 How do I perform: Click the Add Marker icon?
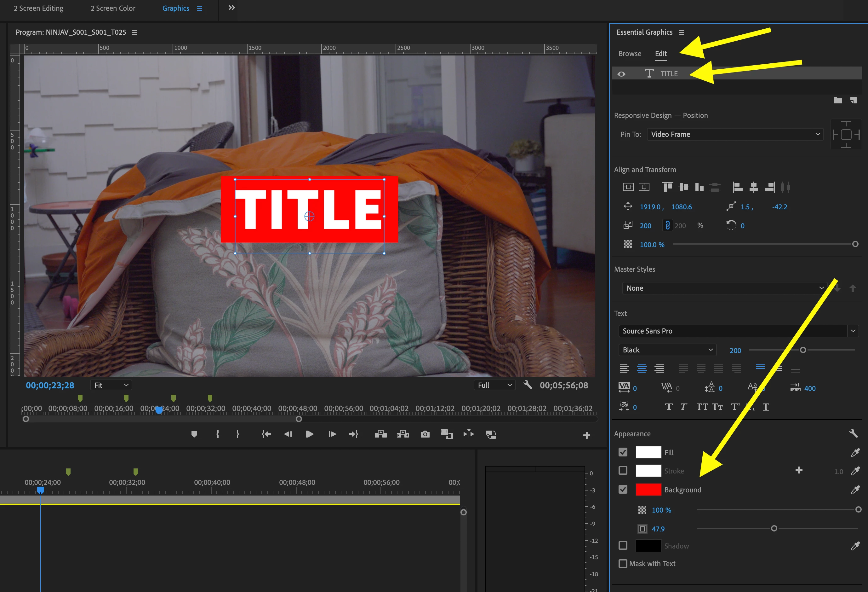tap(194, 434)
